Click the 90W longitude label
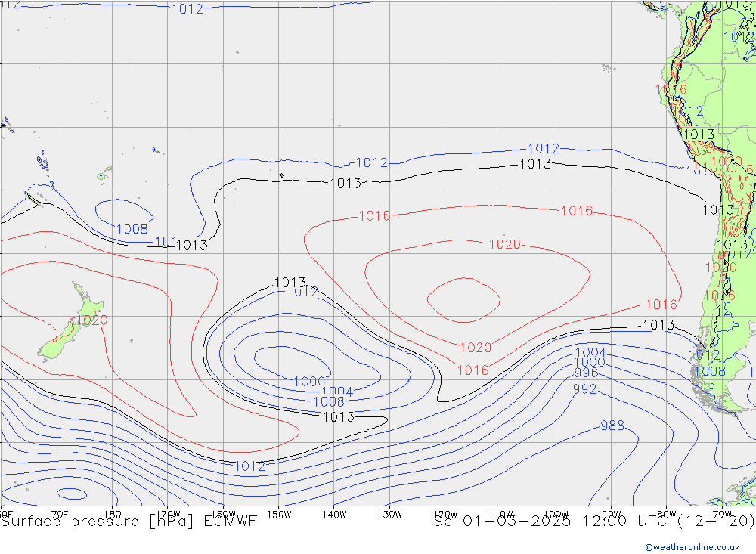Screen dimensions: 756x554 (612, 515)
